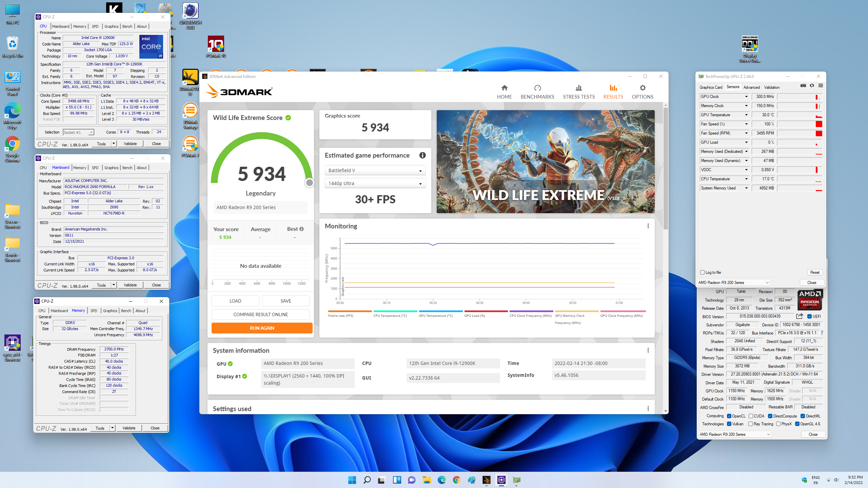Toggle the OpenCL checkbox in GPU-Z
Image resolution: width=868 pixels, height=488 pixels.
(729, 416)
